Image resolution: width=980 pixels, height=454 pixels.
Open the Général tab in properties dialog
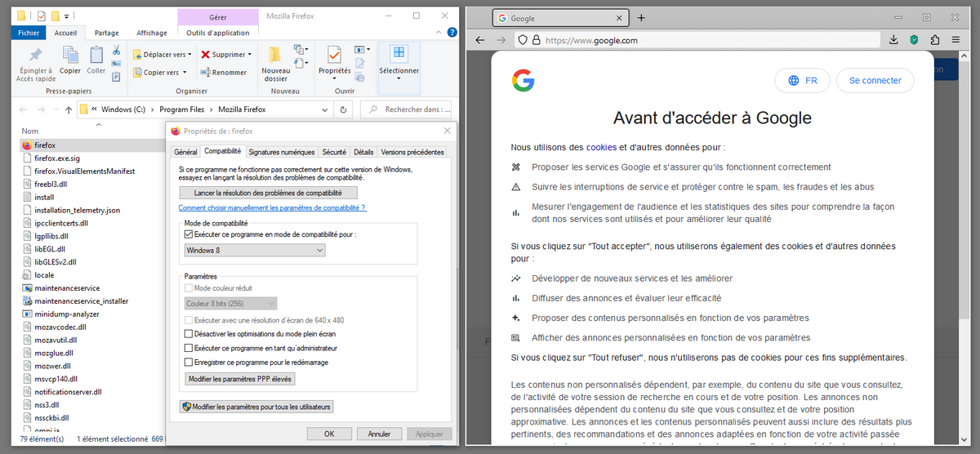point(185,152)
